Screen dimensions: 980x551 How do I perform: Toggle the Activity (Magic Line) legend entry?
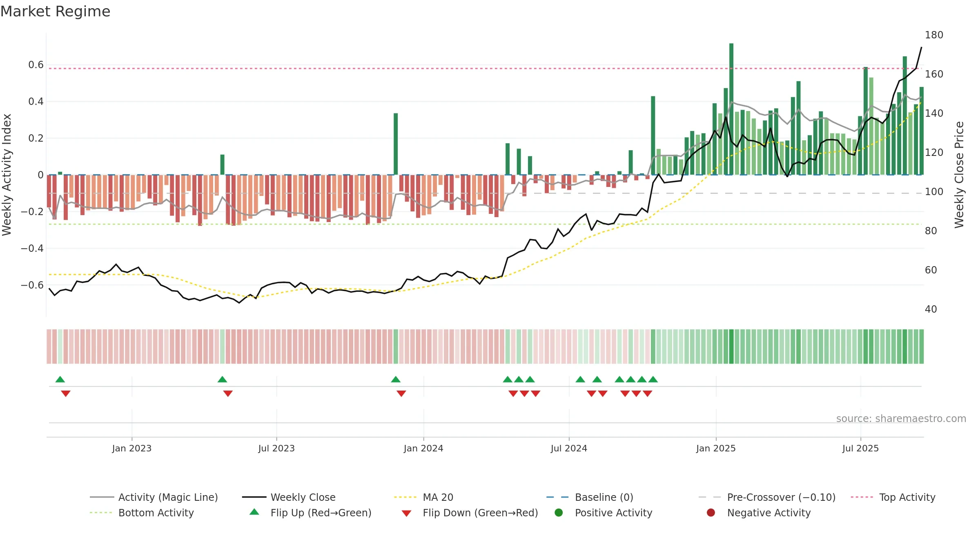(x=154, y=497)
